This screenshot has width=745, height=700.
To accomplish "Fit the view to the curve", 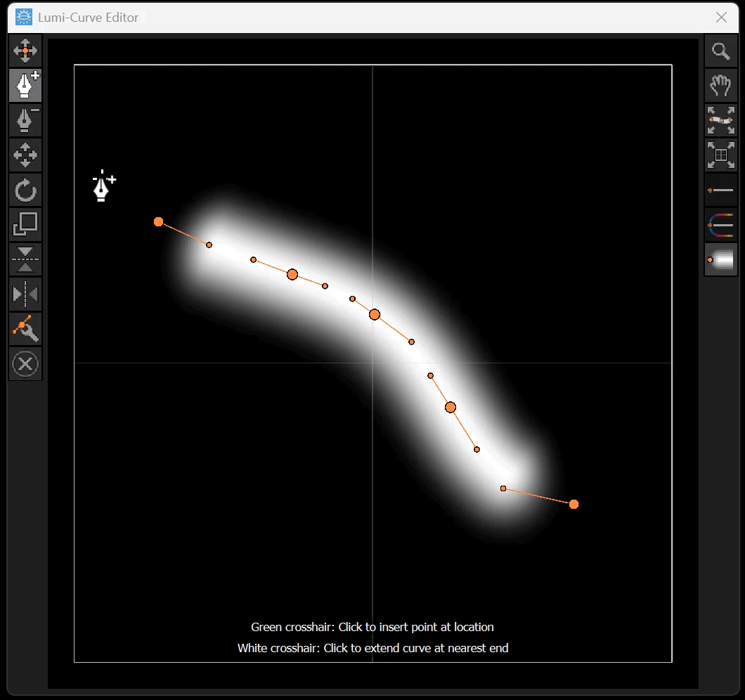I will (720, 121).
